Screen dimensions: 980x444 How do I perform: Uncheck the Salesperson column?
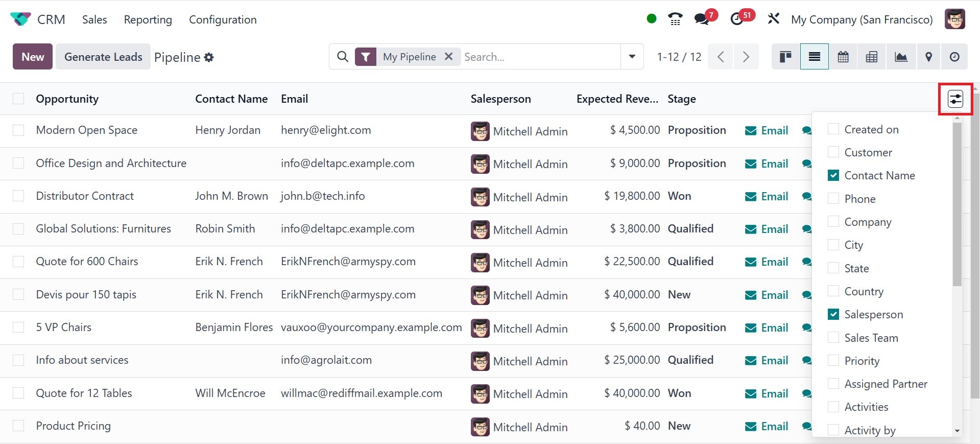(833, 314)
